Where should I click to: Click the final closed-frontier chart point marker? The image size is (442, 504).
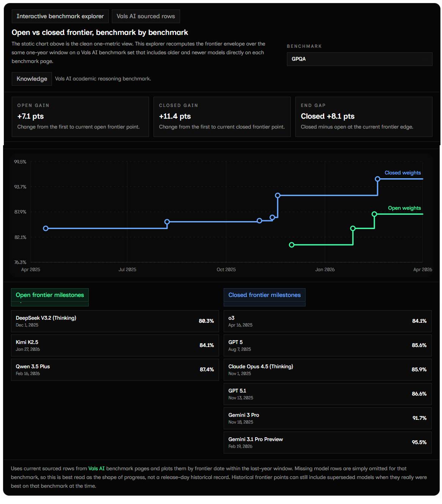[x=377, y=179]
